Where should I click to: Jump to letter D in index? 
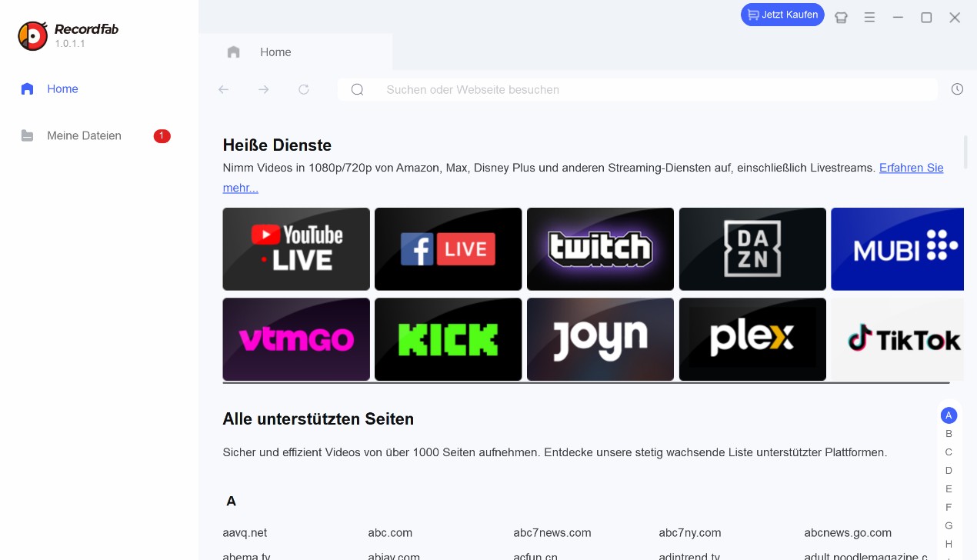(x=949, y=471)
